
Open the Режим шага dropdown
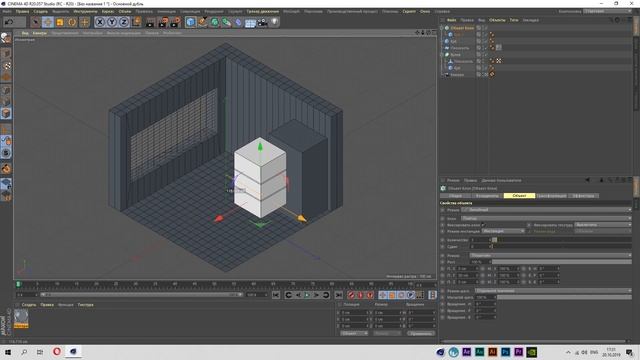pyautogui.click(x=553, y=291)
